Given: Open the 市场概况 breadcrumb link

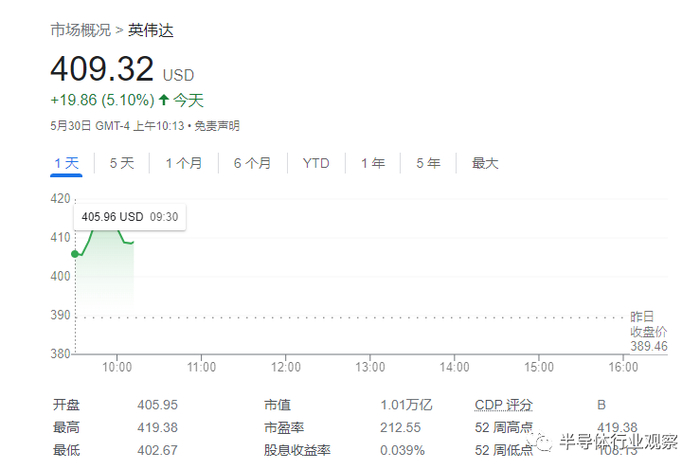Looking at the screenshot, I should [80, 30].
